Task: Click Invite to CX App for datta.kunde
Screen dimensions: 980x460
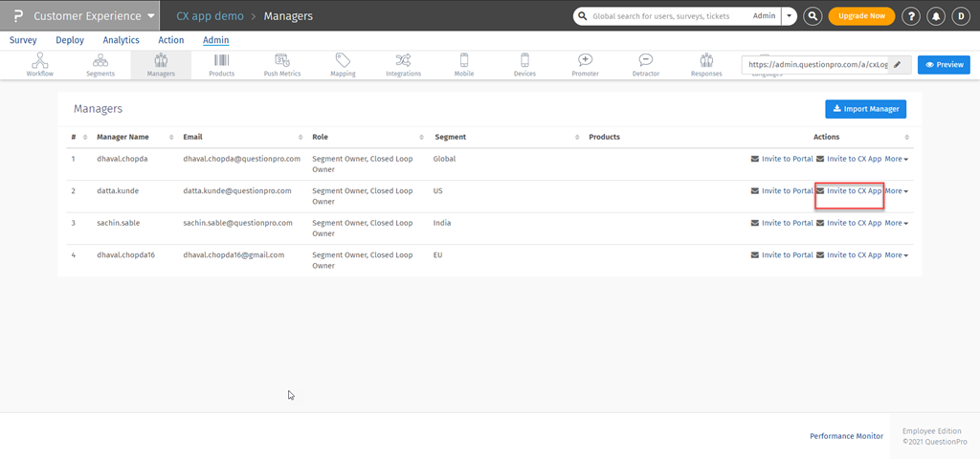Action: 853,191
